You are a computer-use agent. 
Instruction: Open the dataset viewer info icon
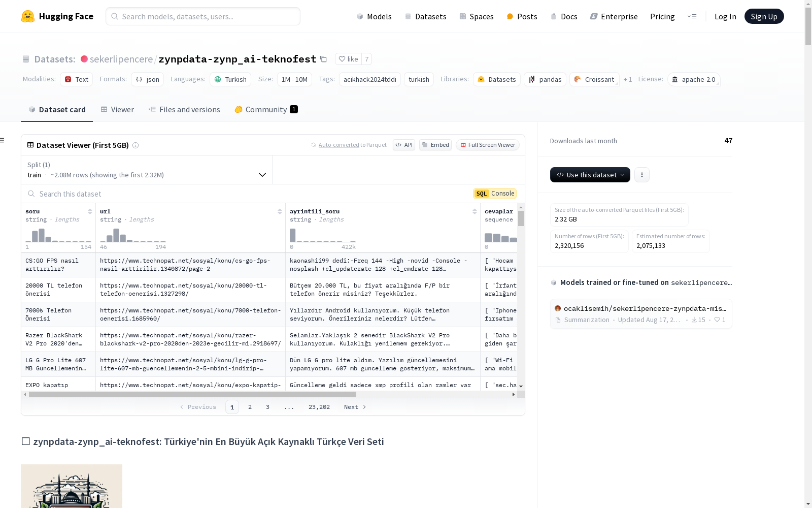pos(136,145)
